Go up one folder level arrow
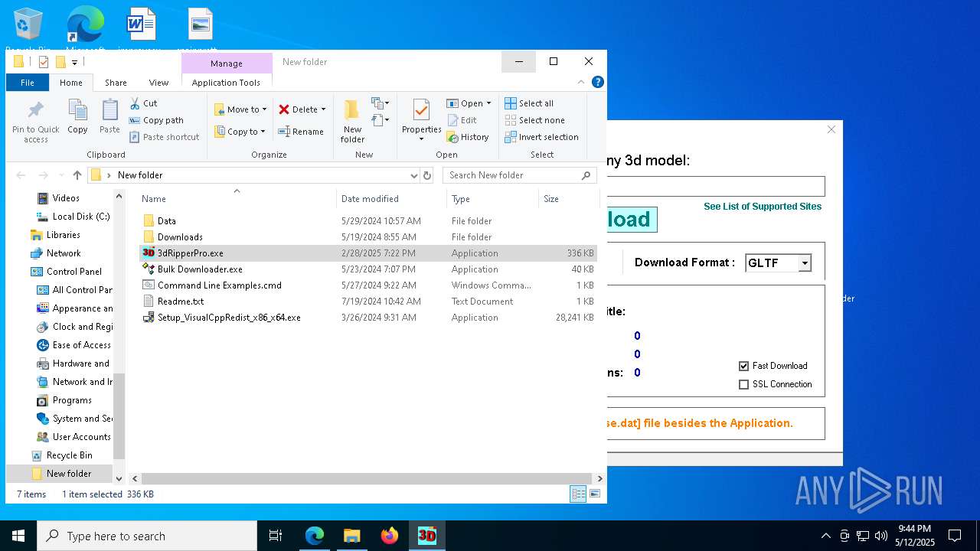Viewport: 980px width, 551px height. [77, 175]
